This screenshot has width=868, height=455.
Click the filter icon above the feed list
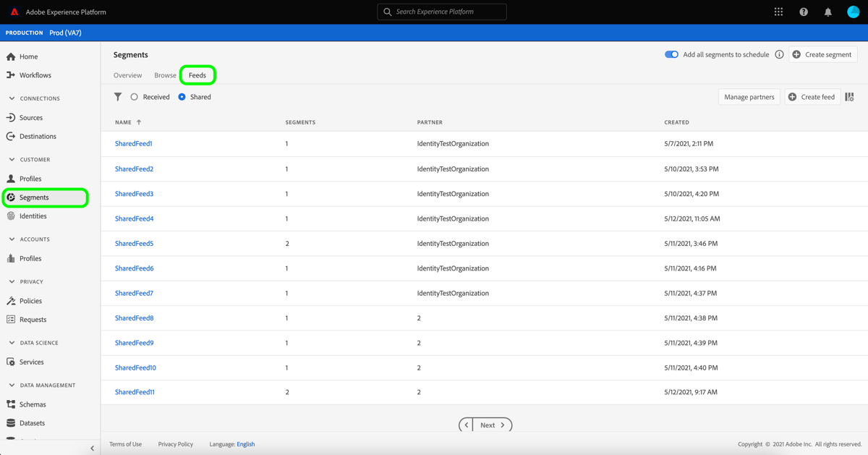118,96
